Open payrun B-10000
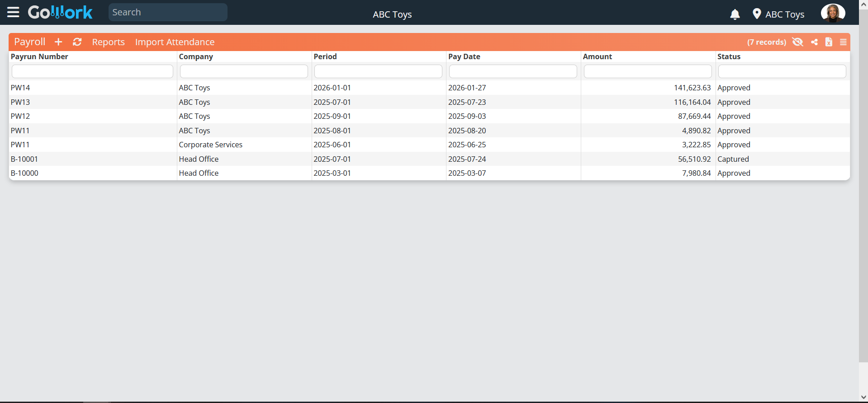Image resolution: width=868 pixels, height=403 pixels. [x=24, y=173]
